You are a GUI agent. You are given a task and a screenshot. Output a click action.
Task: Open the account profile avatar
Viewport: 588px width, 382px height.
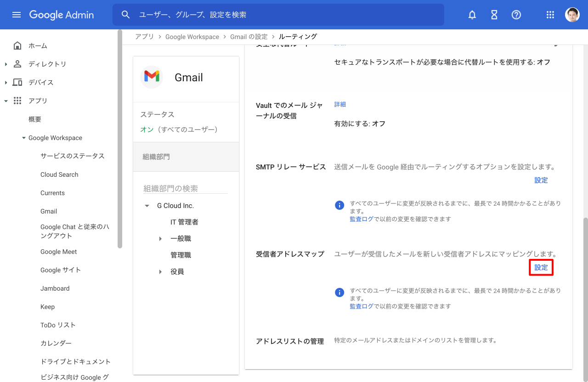click(572, 15)
